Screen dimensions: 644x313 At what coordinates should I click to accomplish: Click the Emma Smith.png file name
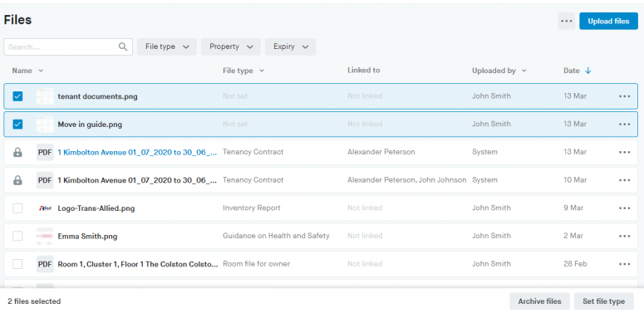(x=87, y=237)
